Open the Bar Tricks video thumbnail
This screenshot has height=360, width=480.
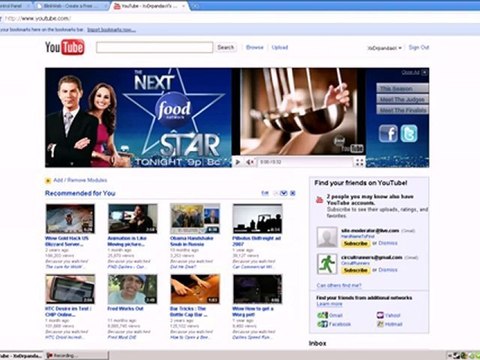click(x=195, y=289)
